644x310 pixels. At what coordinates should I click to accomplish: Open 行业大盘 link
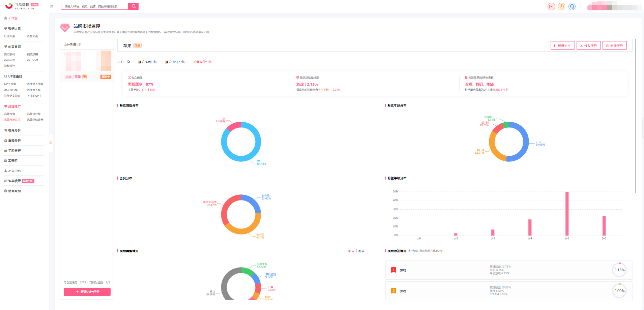click(x=9, y=36)
